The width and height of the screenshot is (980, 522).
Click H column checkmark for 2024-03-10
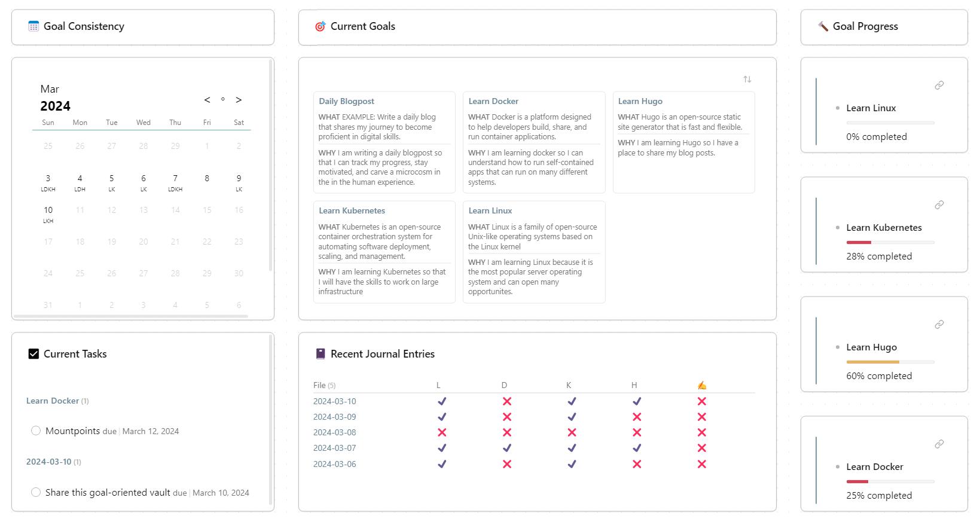(637, 401)
